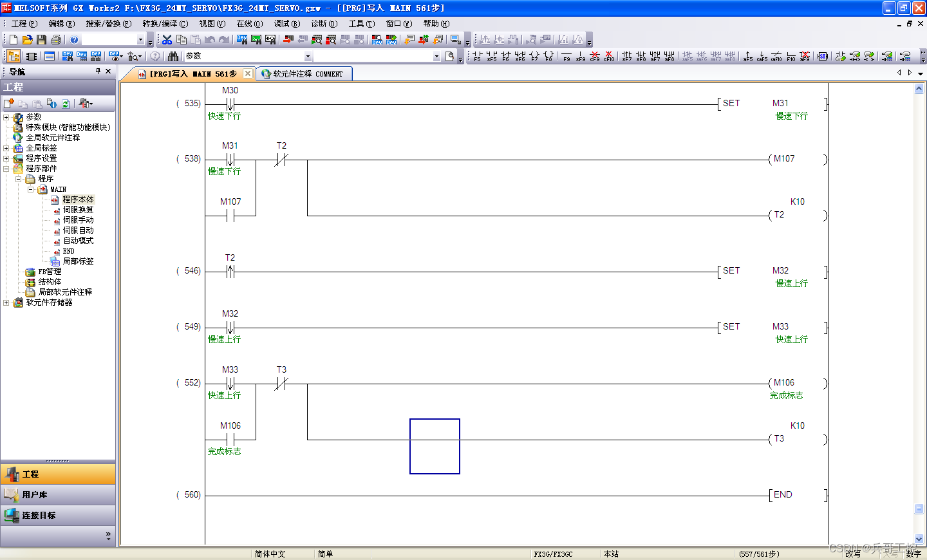
Task: Insert rising pulse contact with sF7
Action: click(x=627, y=56)
